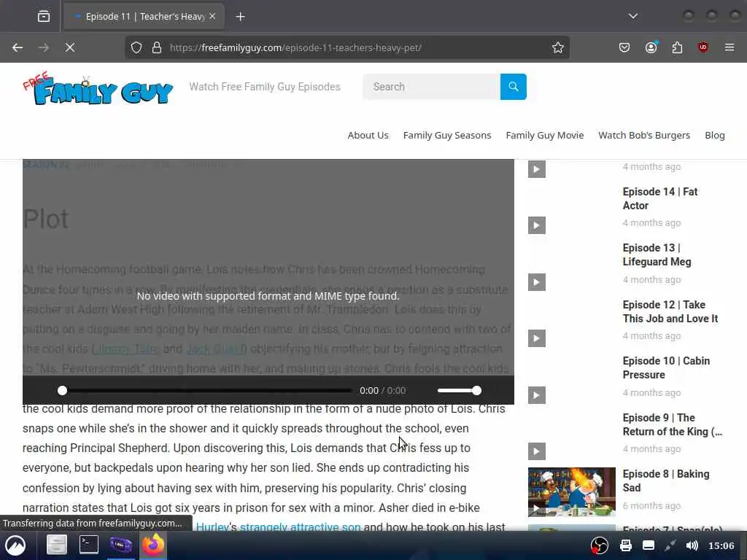Image resolution: width=747 pixels, height=560 pixels.
Task: Open a new browser tab
Action: coord(240,17)
